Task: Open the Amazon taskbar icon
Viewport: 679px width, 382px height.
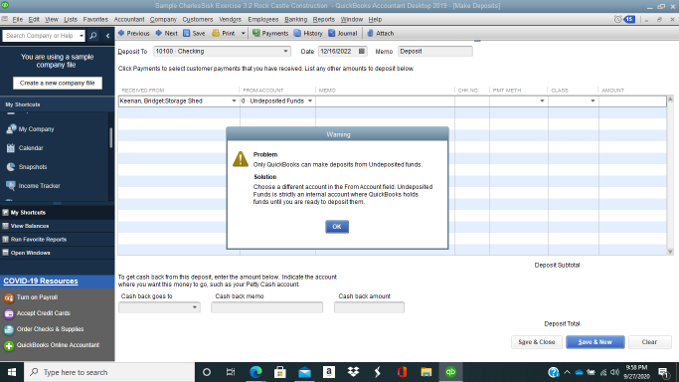Action: pos(329,372)
